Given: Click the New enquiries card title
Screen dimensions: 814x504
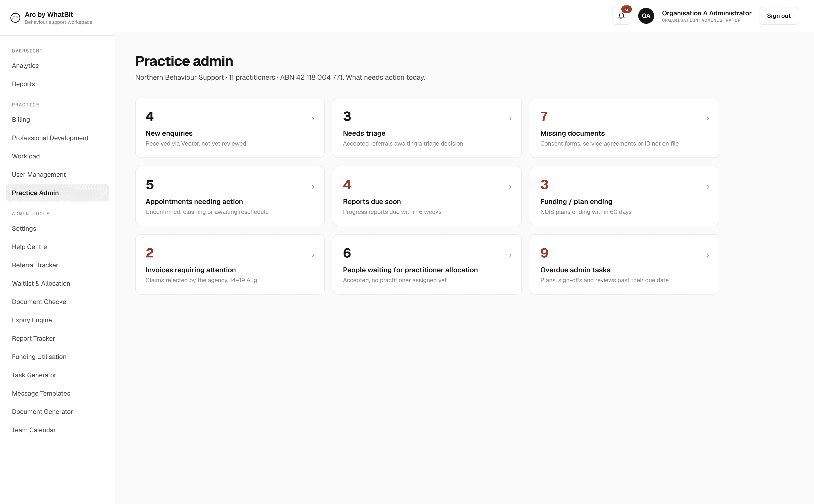Looking at the screenshot, I should tap(169, 133).
